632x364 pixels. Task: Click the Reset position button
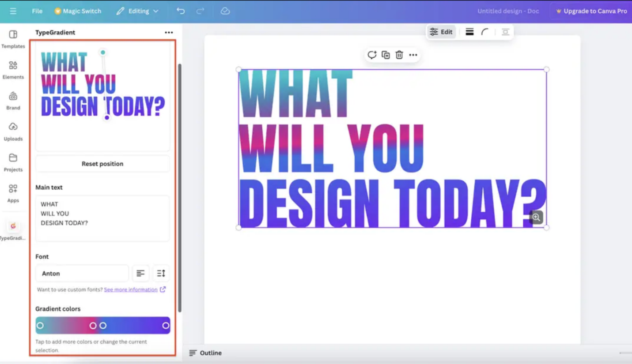[x=102, y=163]
